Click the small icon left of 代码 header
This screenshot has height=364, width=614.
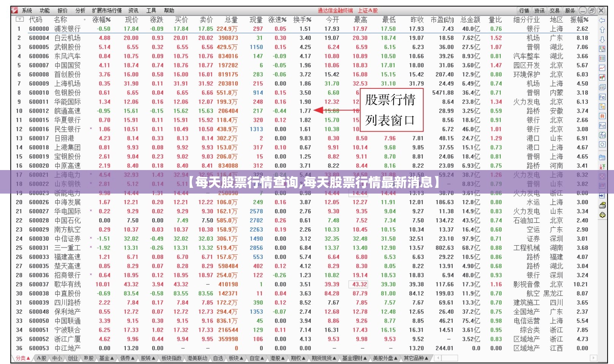(20, 19)
